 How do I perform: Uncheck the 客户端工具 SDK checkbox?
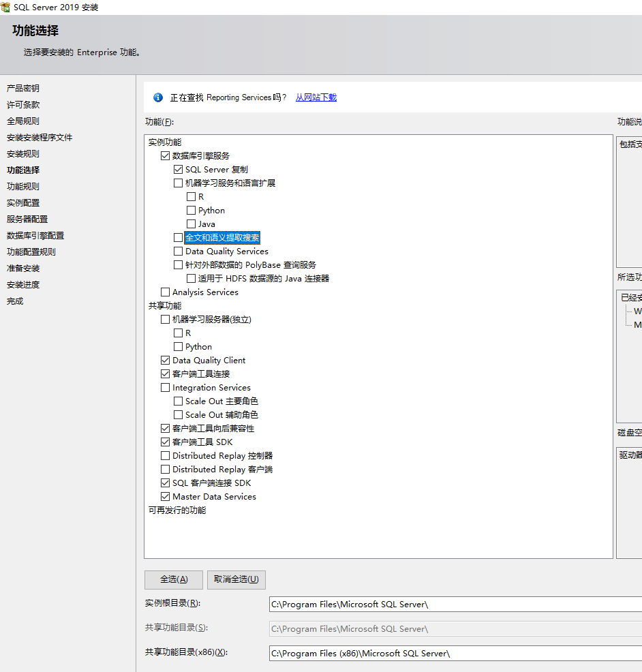[x=165, y=442]
